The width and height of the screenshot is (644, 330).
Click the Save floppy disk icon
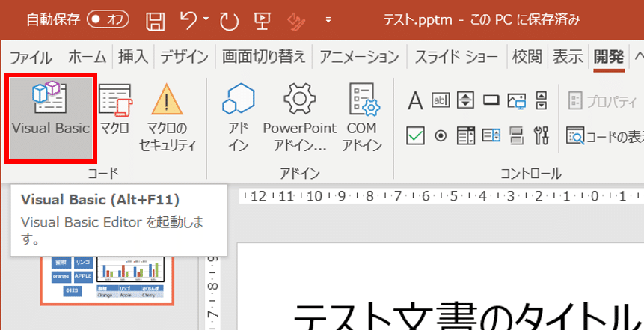156,20
